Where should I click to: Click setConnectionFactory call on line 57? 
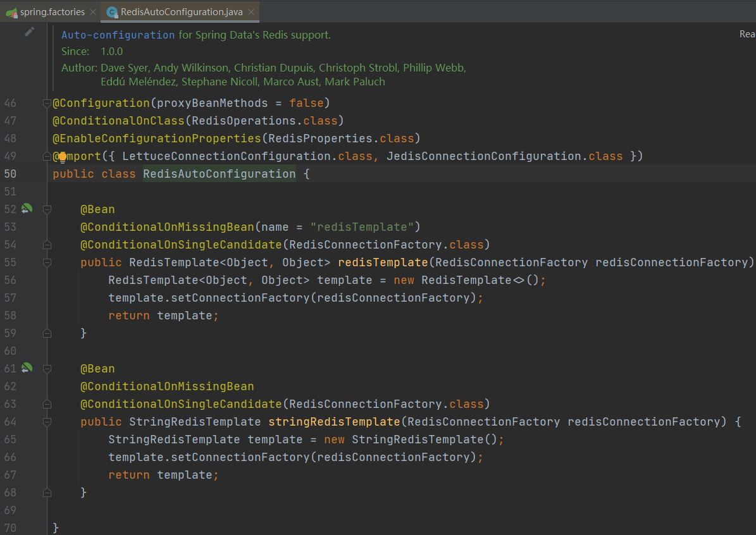pos(240,298)
